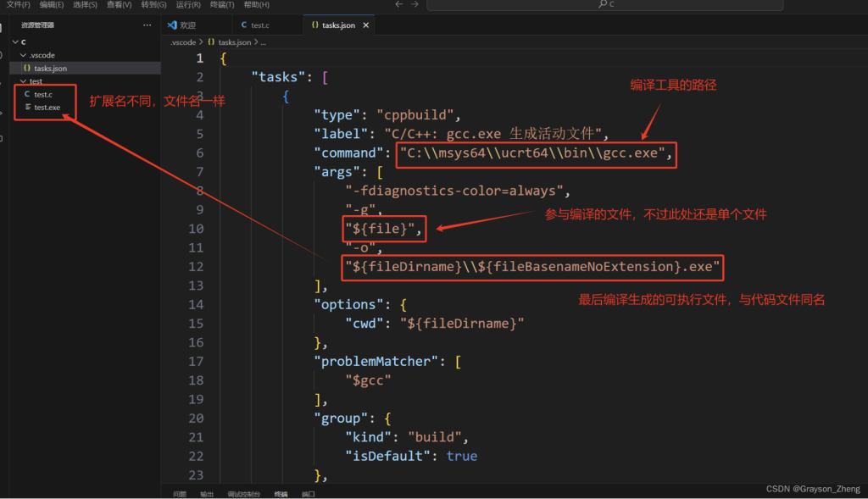Viewport: 868px width, 499px height.
Task: Open the 问题 problems panel tab
Action: click(x=180, y=493)
